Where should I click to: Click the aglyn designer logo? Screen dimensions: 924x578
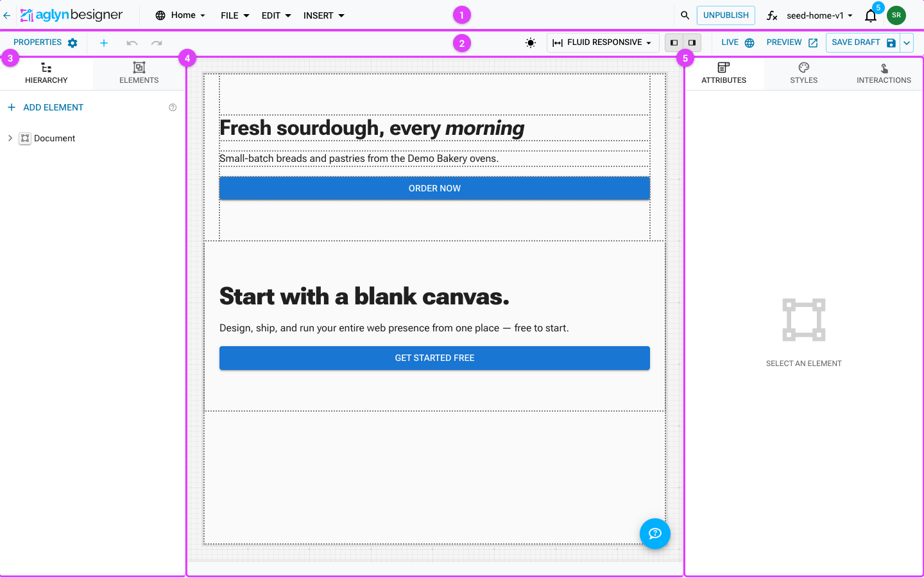pos(71,15)
